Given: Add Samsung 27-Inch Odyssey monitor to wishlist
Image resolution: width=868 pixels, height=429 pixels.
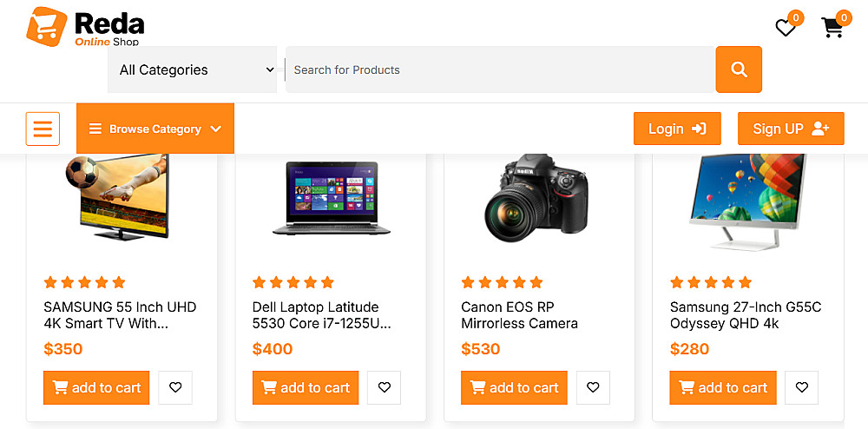Looking at the screenshot, I should tap(801, 387).
